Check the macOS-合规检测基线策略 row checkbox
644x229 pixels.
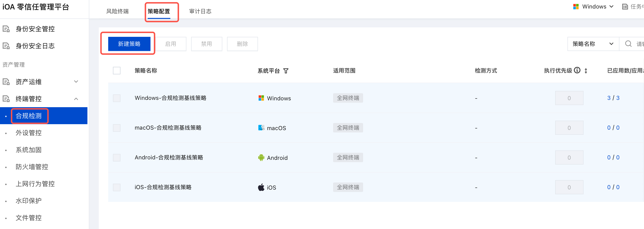(x=117, y=128)
